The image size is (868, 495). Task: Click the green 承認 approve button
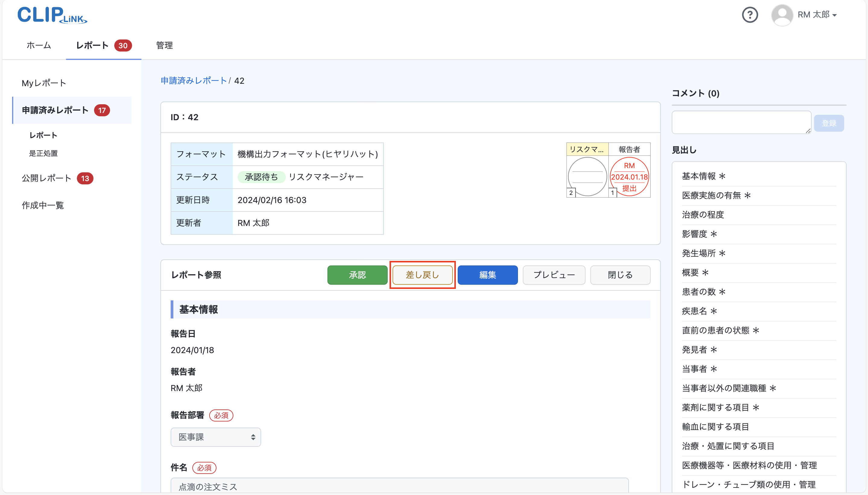(x=357, y=275)
